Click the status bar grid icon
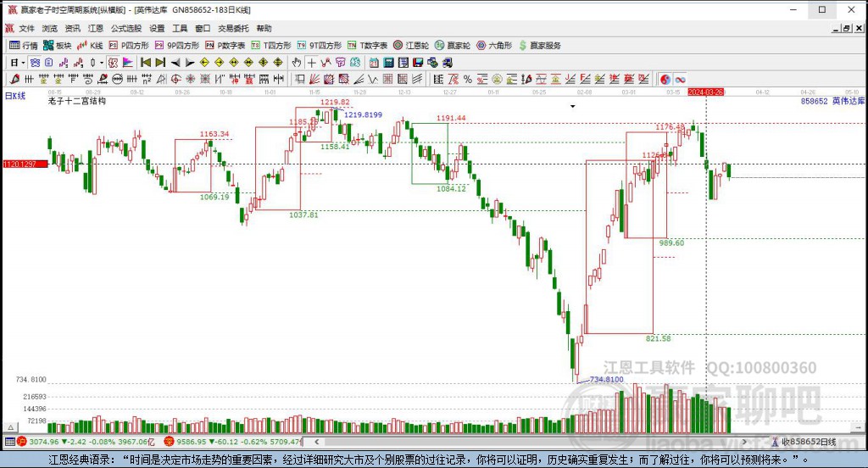The height and width of the screenshot is (468, 868). pos(9,442)
